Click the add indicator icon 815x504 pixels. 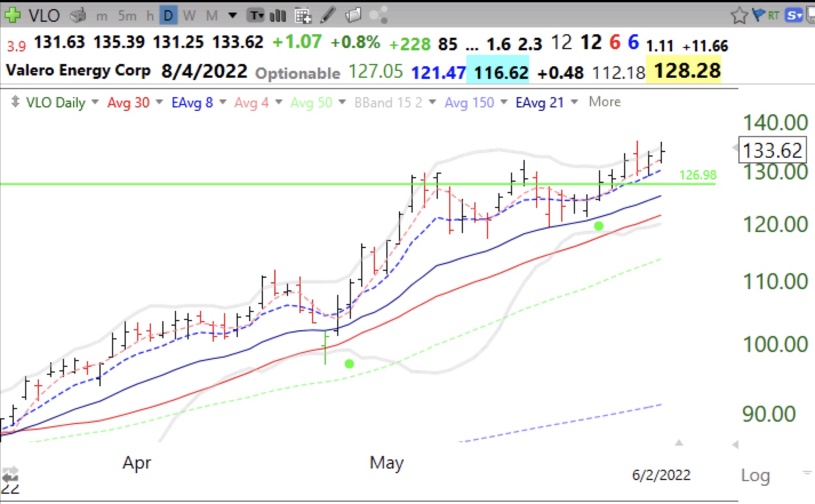tap(303, 15)
